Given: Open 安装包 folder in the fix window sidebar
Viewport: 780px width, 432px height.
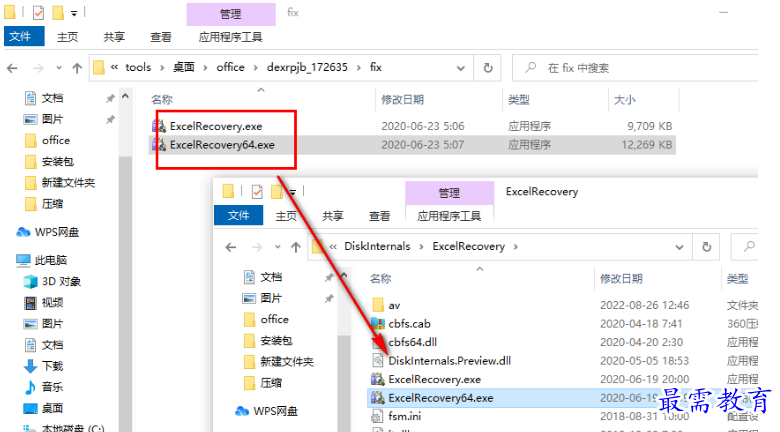Looking at the screenshot, I should [58, 161].
